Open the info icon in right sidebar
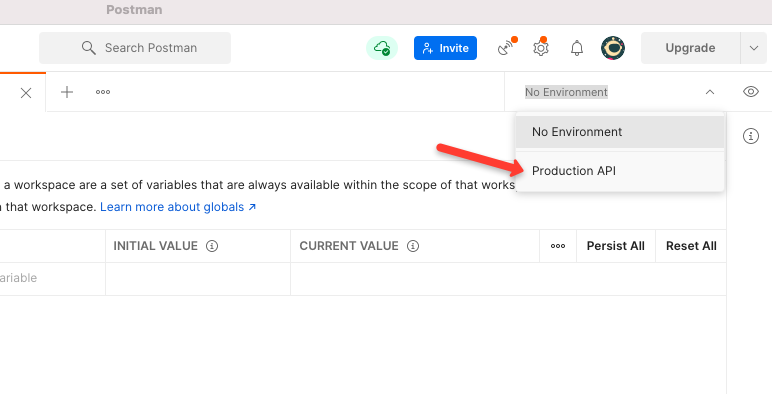772x394 pixels. point(751,136)
